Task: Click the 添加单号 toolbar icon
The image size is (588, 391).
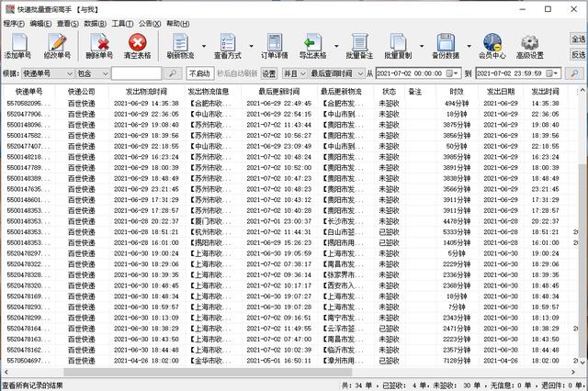Action: coord(17,46)
